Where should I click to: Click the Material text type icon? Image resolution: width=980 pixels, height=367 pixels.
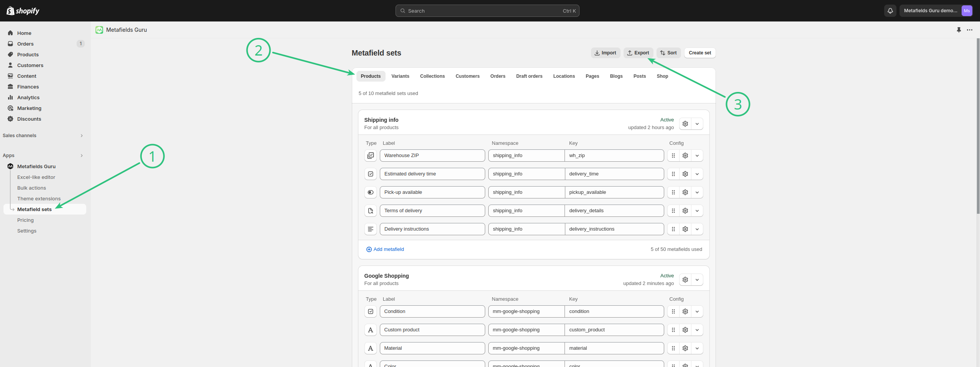point(371,348)
